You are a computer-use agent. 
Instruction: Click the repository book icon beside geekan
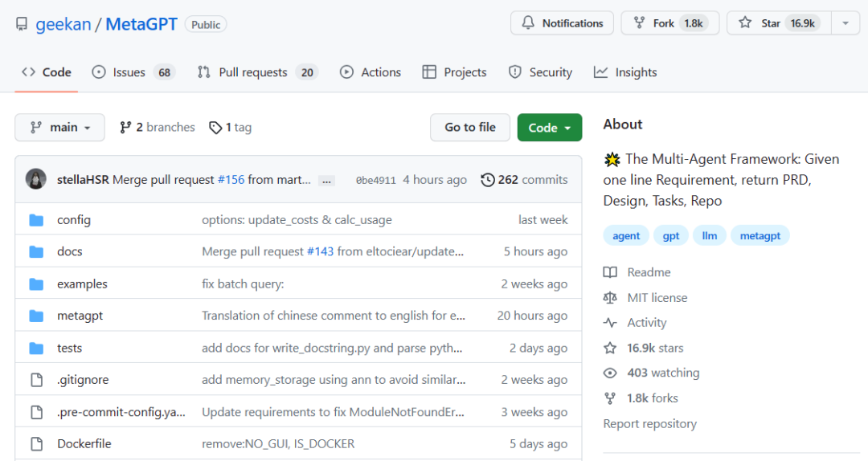22,24
